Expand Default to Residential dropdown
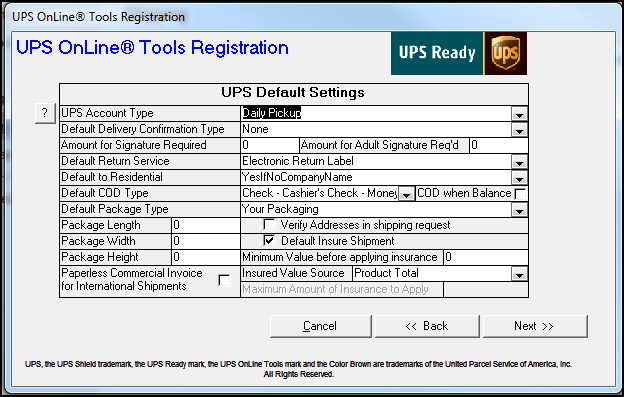The image size is (624, 397). (x=519, y=178)
